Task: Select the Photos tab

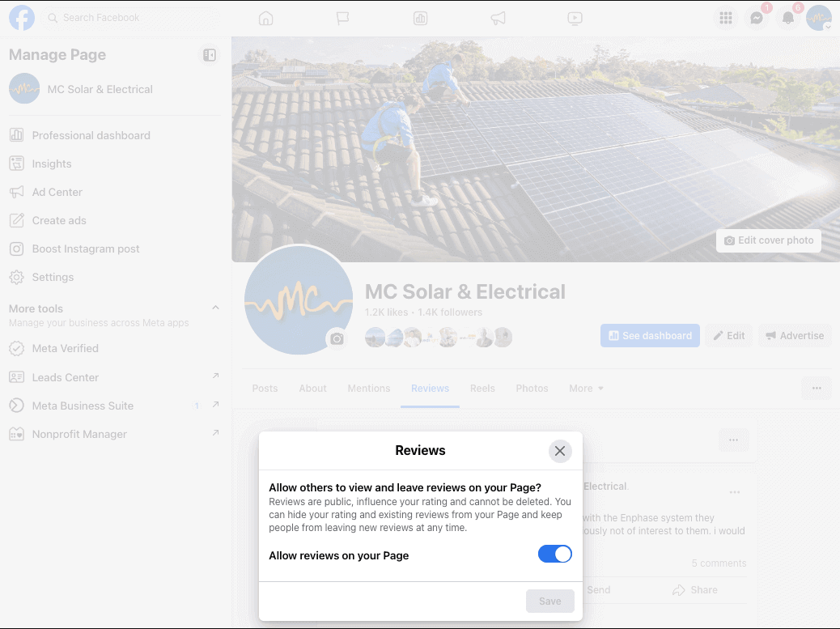Action: [x=532, y=389]
